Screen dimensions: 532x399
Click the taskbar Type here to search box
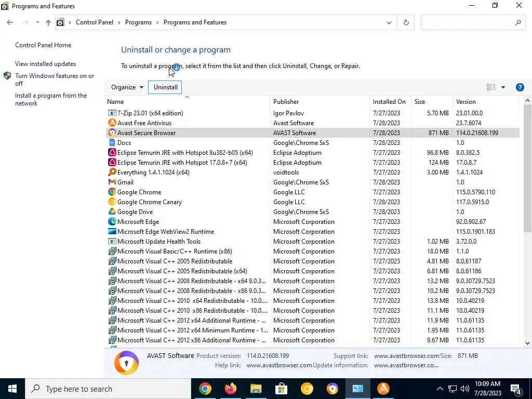(x=108, y=389)
